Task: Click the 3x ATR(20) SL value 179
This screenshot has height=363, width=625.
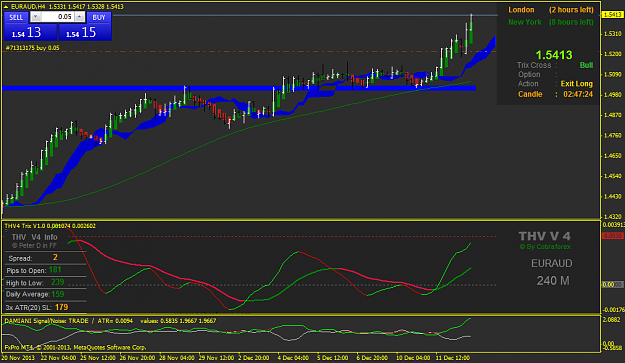Action: (x=61, y=307)
